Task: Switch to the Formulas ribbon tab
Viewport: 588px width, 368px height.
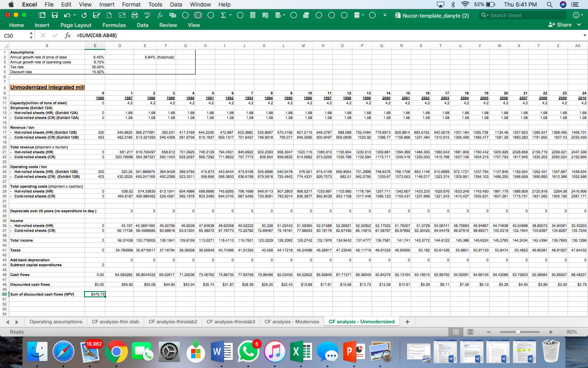Action: (114, 25)
